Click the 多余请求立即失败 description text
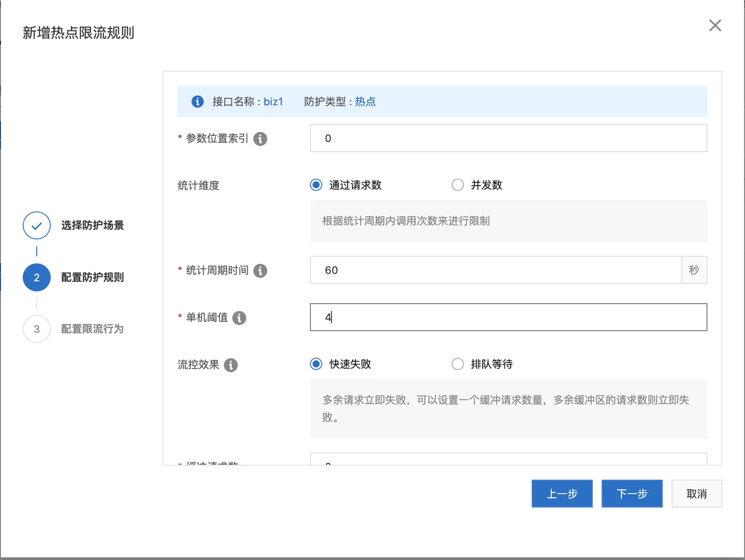745x560 pixels. 506,408
